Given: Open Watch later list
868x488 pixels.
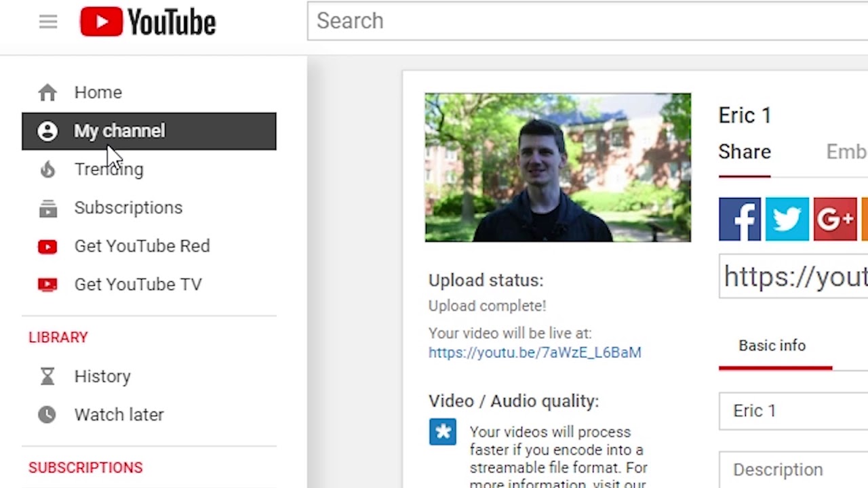Looking at the screenshot, I should [149, 415].
